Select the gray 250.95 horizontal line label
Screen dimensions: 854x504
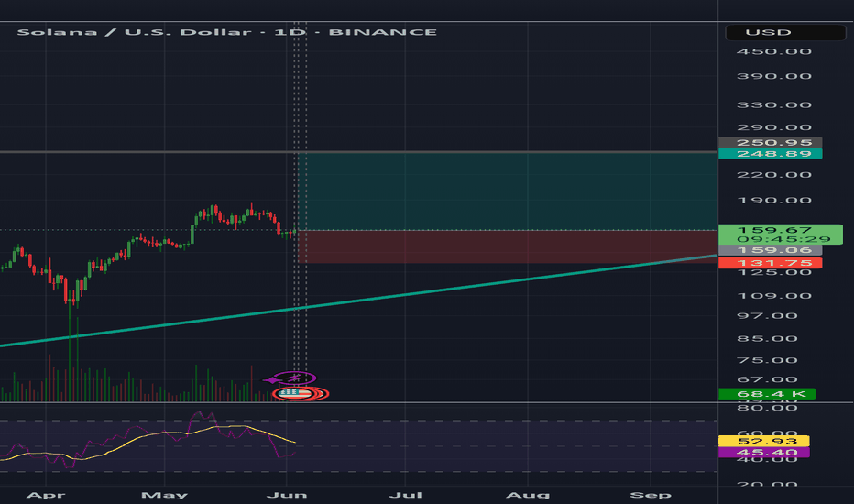[770, 143]
